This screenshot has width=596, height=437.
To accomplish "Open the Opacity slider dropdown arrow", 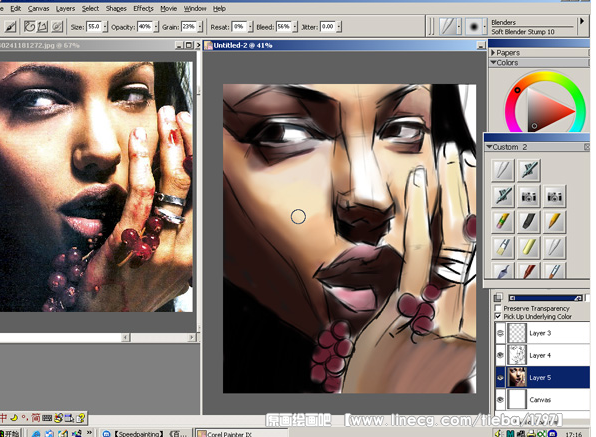I will click(156, 27).
